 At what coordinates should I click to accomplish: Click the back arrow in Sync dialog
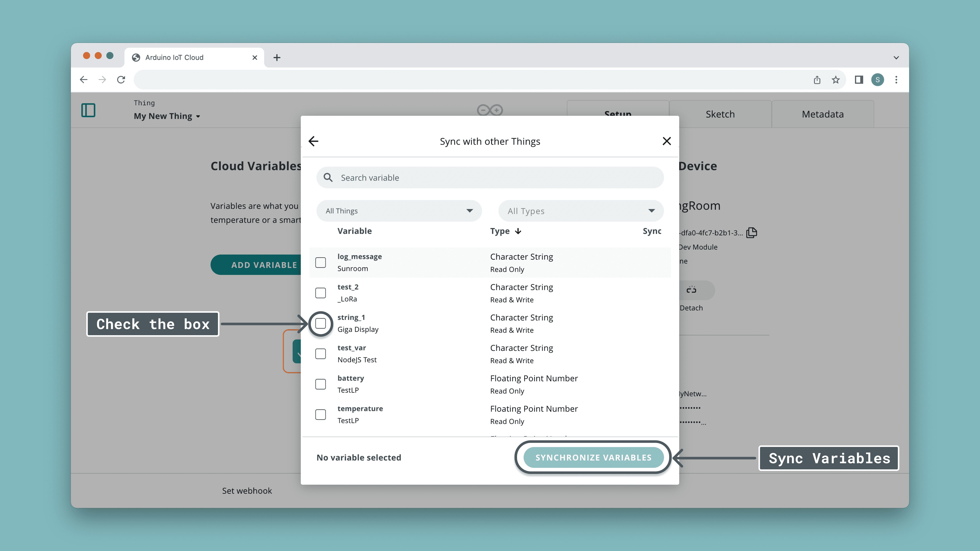[x=313, y=141]
